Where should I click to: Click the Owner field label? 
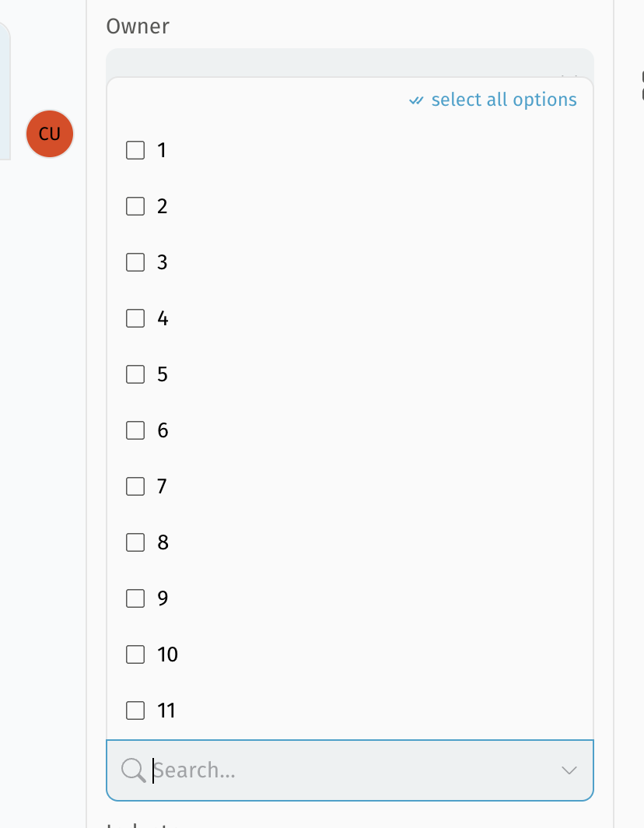138,26
